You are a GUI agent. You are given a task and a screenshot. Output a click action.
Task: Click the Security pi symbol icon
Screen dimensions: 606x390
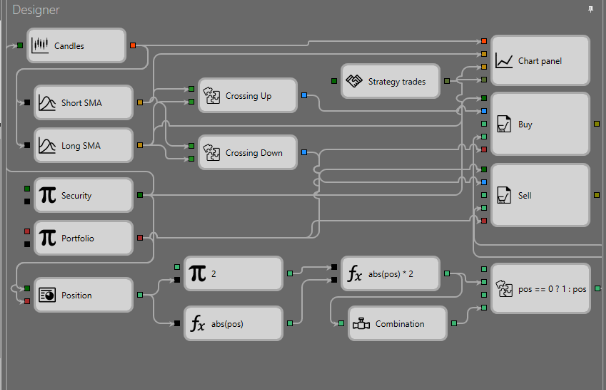coord(48,195)
